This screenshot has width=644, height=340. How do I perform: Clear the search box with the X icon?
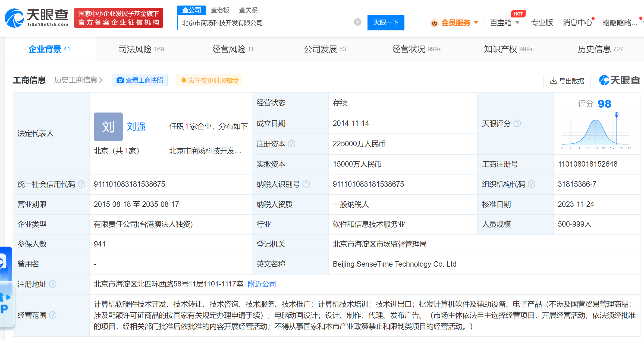(x=357, y=22)
